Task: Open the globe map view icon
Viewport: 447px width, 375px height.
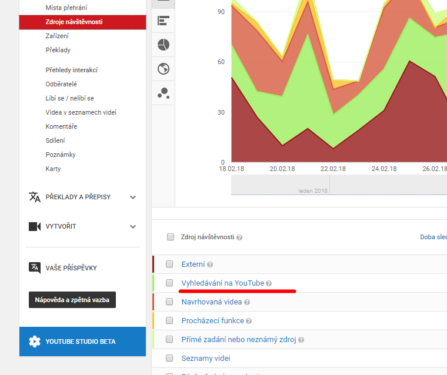Action: point(163,69)
